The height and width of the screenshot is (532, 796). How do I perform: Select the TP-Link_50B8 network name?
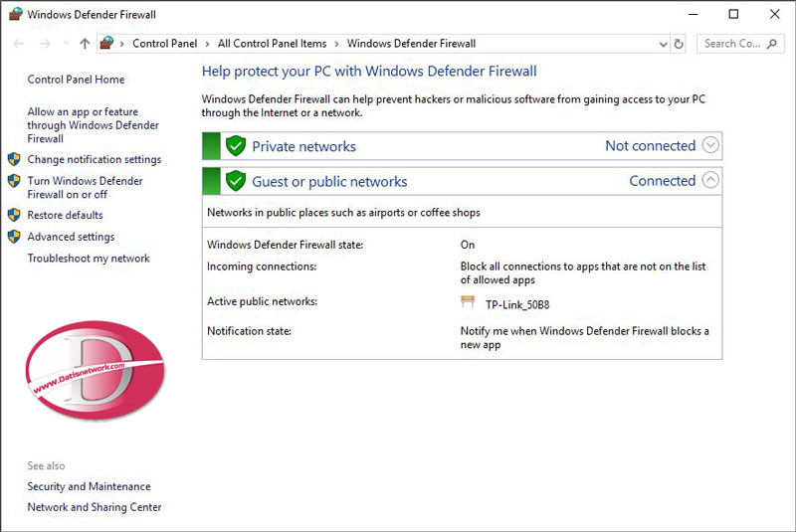point(517,305)
